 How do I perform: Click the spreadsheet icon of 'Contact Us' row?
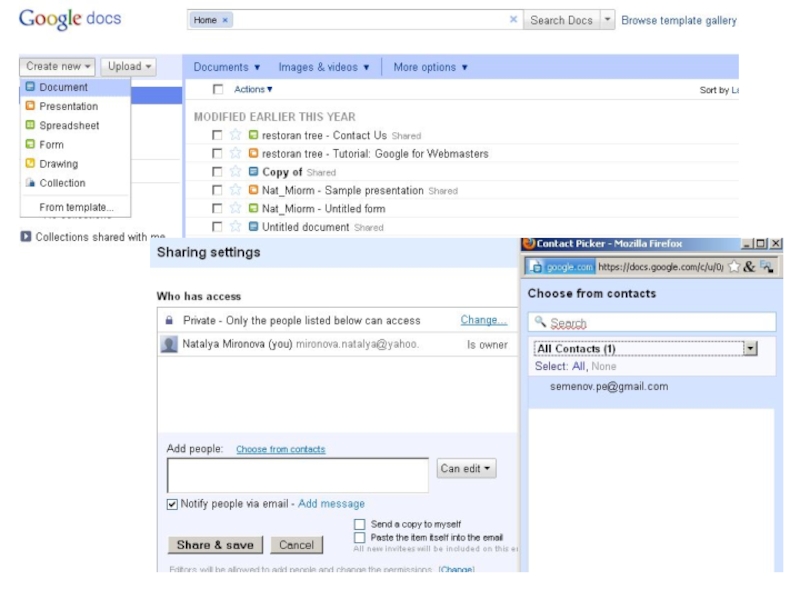click(253, 135)
